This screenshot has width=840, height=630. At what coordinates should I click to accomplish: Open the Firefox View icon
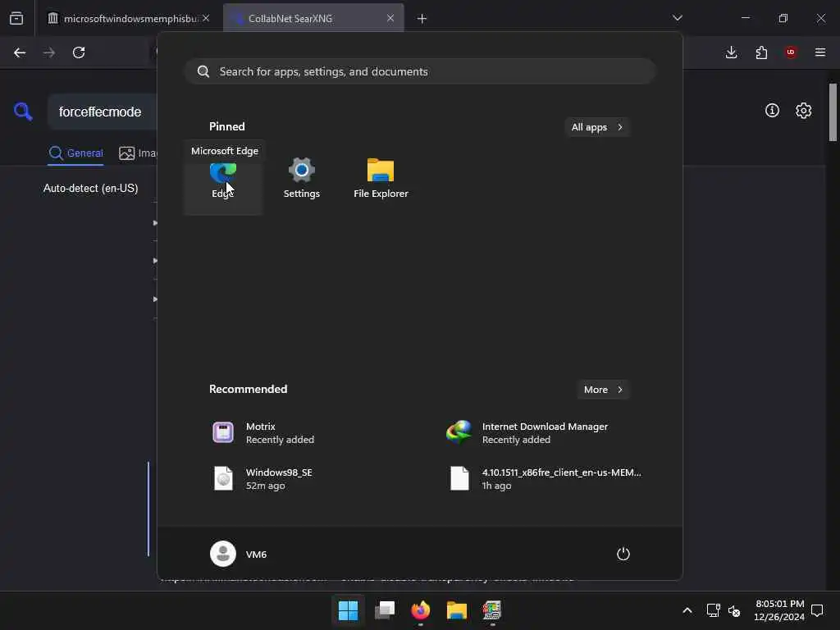[16, 18]
